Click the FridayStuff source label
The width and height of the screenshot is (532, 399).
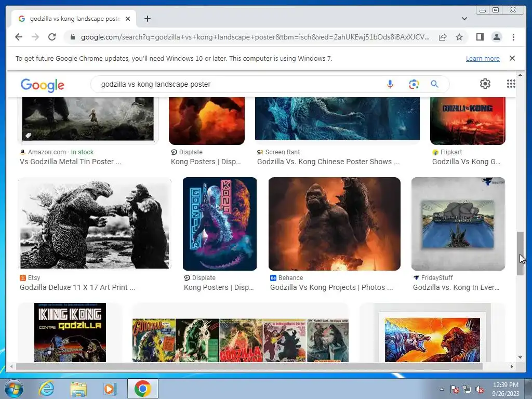coord(433,278)
